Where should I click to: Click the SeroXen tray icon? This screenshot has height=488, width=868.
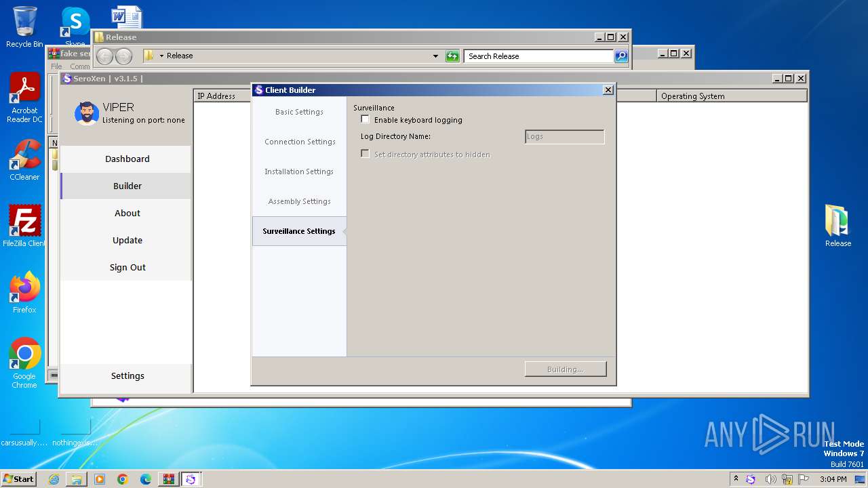[751, 479]
